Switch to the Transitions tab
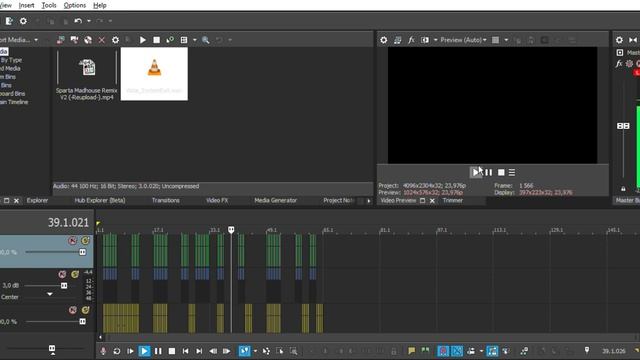 pos(165,200)
